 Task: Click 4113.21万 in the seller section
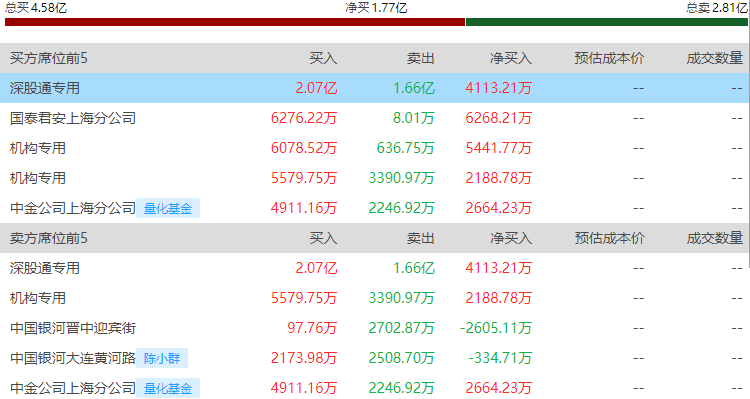pos(498,268)
